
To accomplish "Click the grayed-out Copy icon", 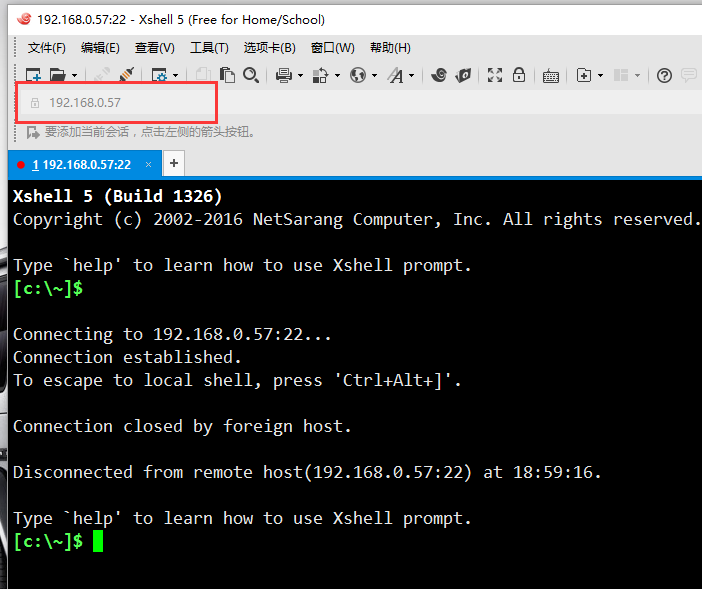I will [204, 75].
